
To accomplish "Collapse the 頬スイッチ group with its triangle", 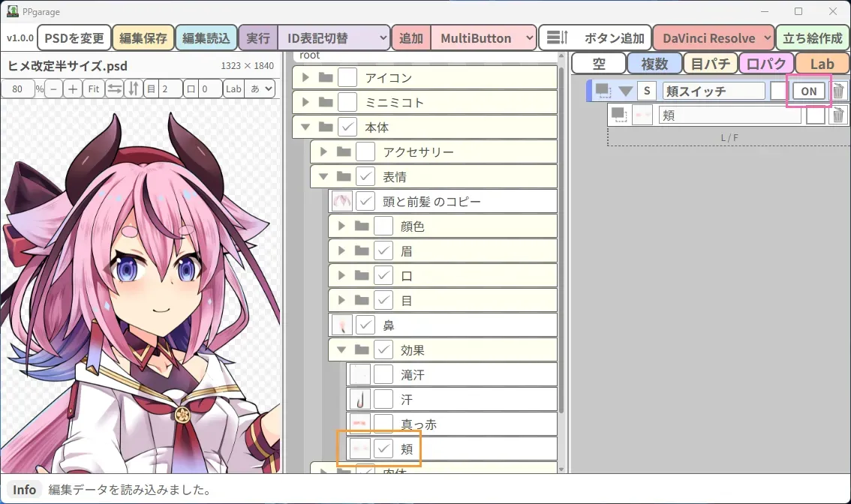I will click(625, 91).
